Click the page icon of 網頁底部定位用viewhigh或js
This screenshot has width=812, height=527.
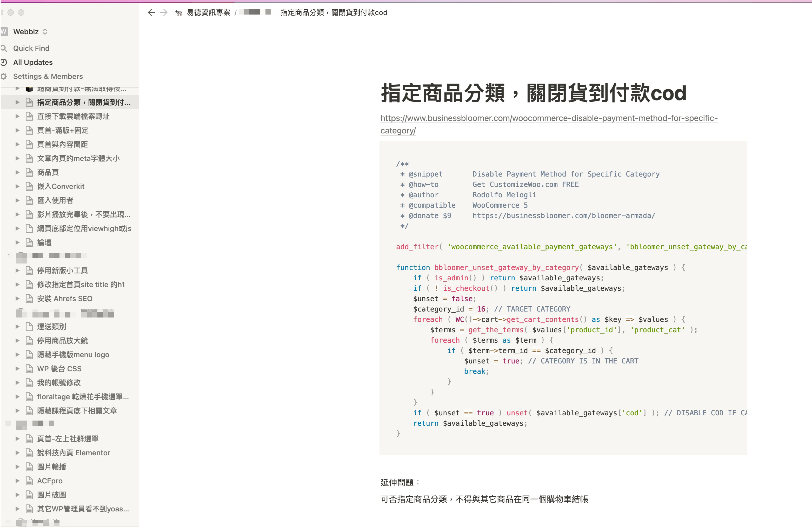(29, 228)
